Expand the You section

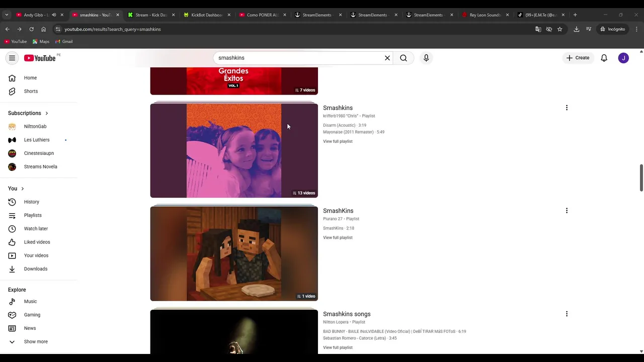pyautogui.click(x=16, y=189)
